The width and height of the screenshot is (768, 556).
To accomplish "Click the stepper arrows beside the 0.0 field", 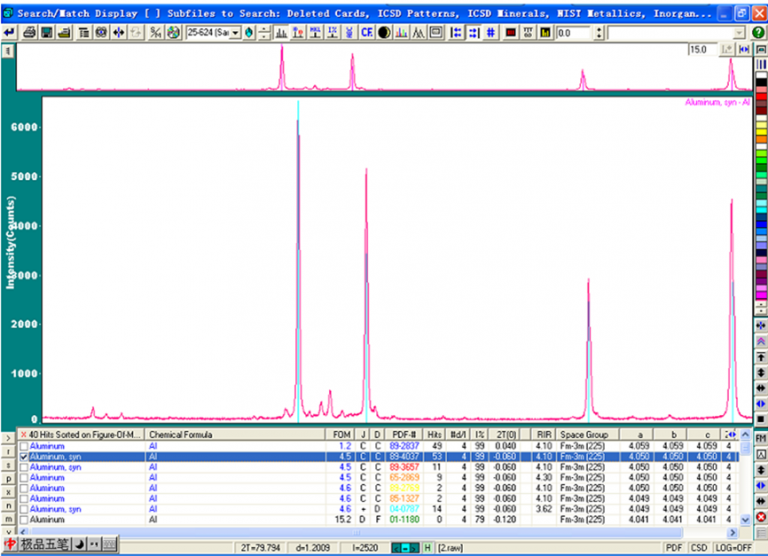I will [x=599, y=33].
